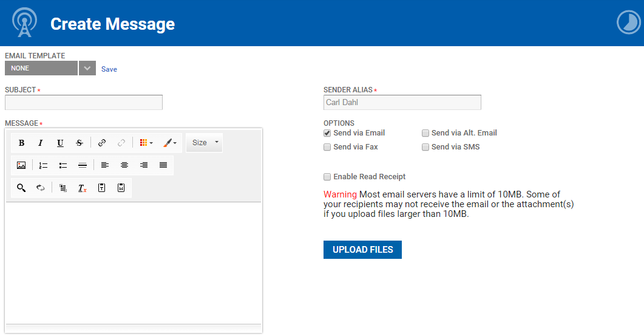Enable Send via SMS checkbox
The height and width of the screenshot is (336, 644).
425,147
